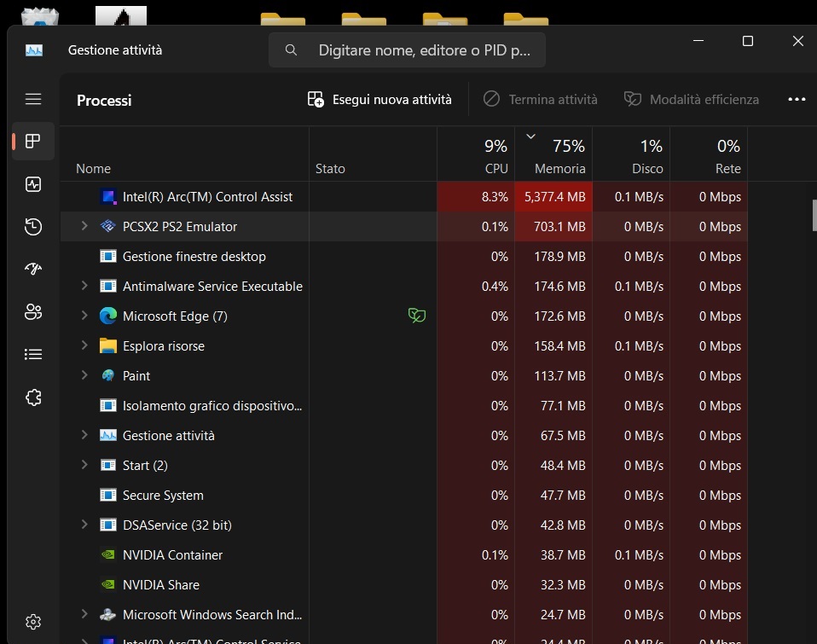Click the Gestione attività title bar icon

(34, 50)
